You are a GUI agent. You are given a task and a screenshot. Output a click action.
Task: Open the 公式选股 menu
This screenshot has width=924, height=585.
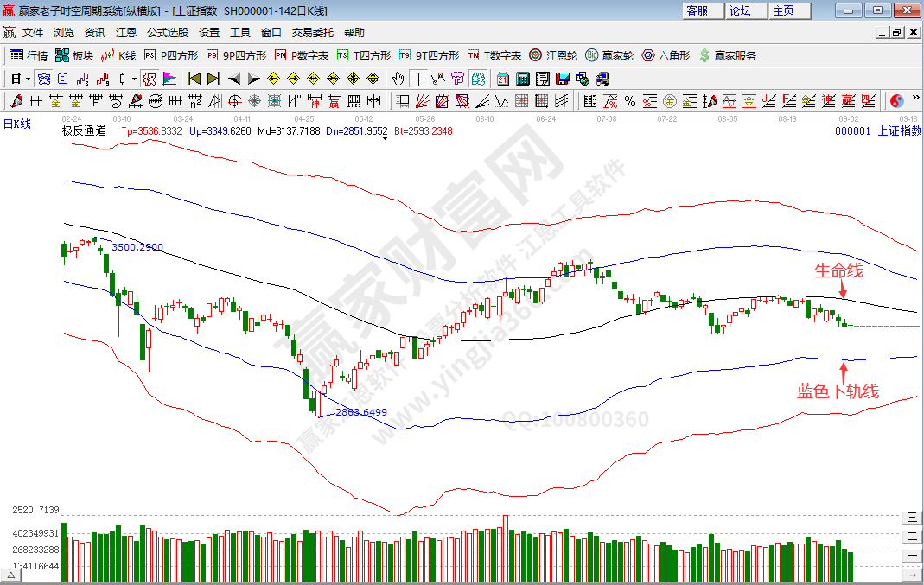click(167, 32)
